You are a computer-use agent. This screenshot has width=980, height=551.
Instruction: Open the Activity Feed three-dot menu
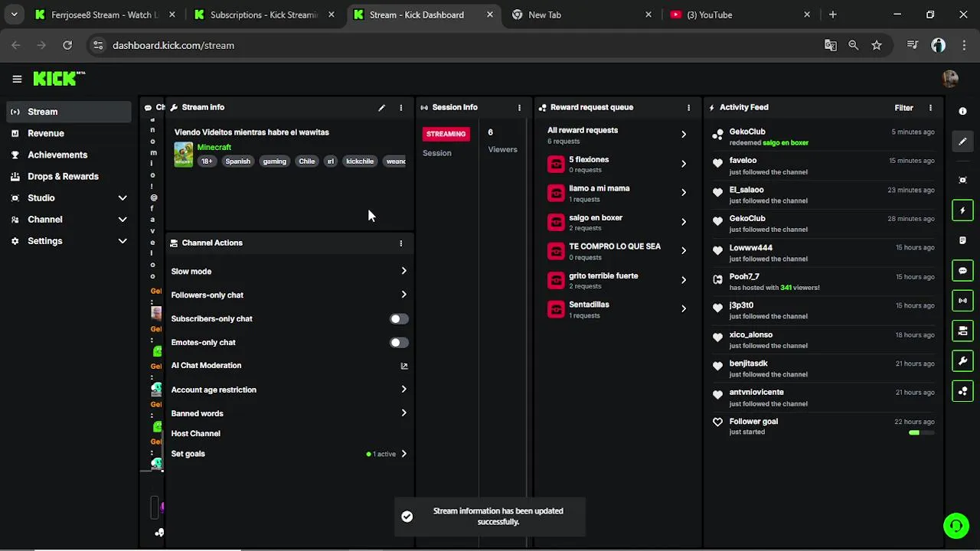930,108
